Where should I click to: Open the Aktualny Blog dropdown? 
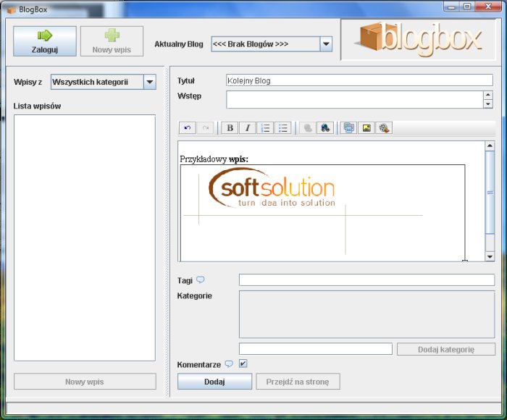point(326,44)
